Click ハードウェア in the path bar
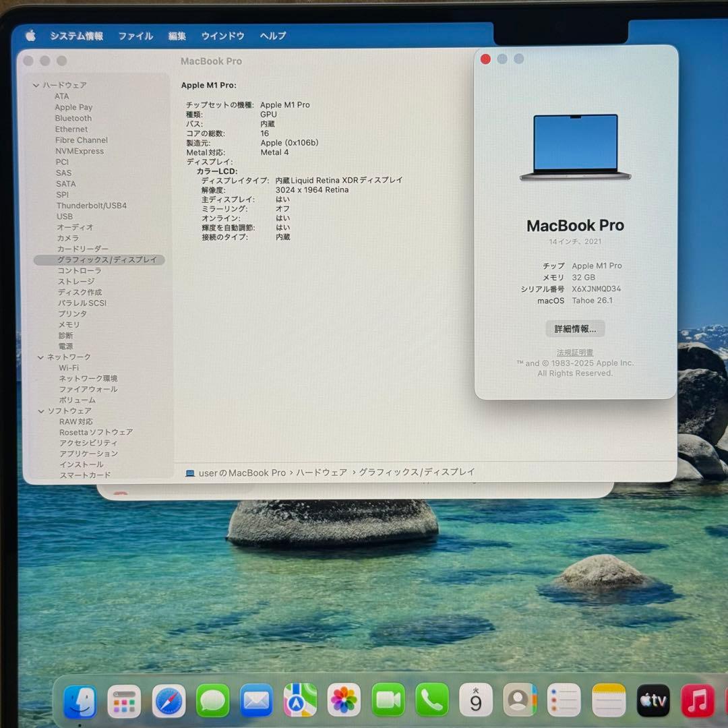The height and width of the screenshot is (728, 728). click(322, 473)
